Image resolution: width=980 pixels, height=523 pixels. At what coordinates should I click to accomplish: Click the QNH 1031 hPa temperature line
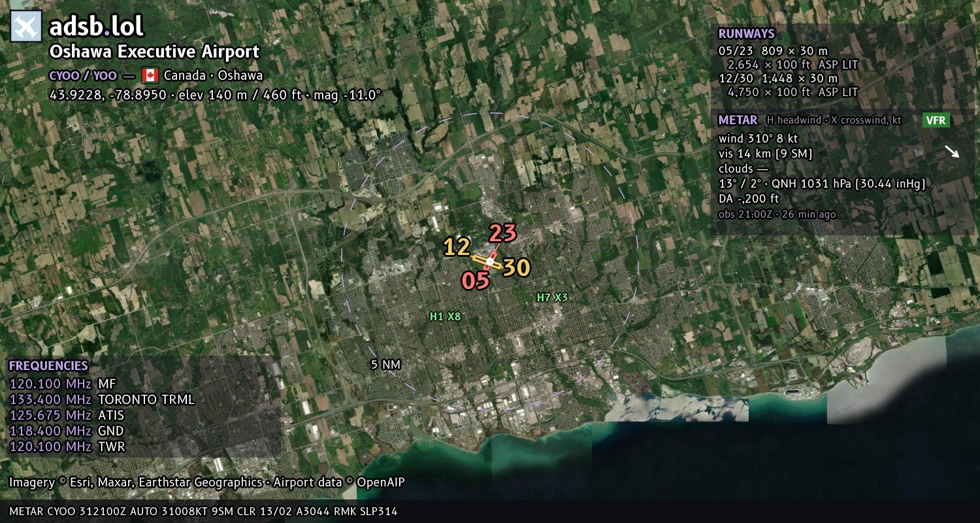tap(823, 184)
